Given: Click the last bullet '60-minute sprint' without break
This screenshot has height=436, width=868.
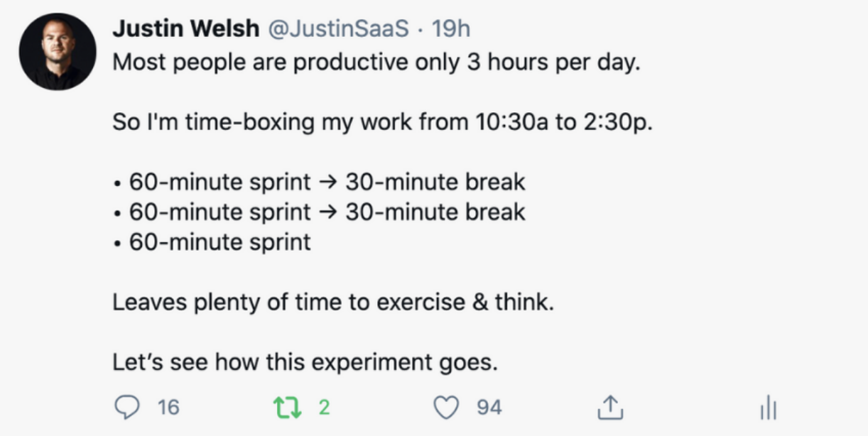Looking at the screenshot, I should click(212, 242).
